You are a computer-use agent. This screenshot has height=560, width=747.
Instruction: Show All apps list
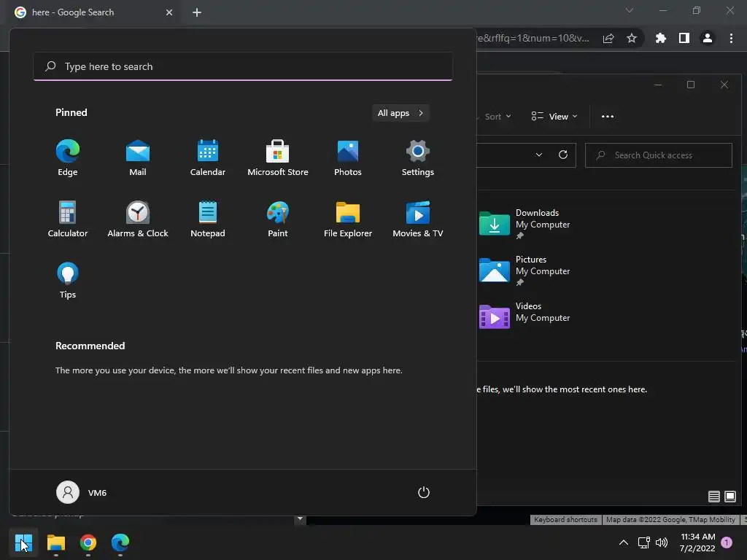click(x=400, y=113)
